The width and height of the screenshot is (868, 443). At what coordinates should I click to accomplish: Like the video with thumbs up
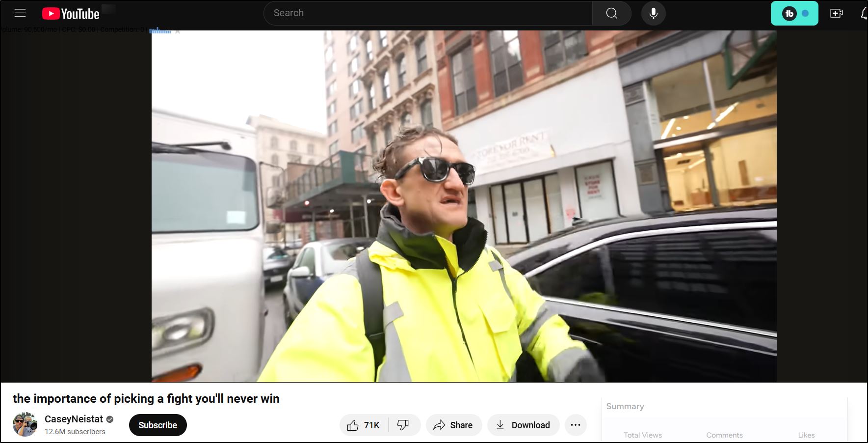click(x=364, y=425)
